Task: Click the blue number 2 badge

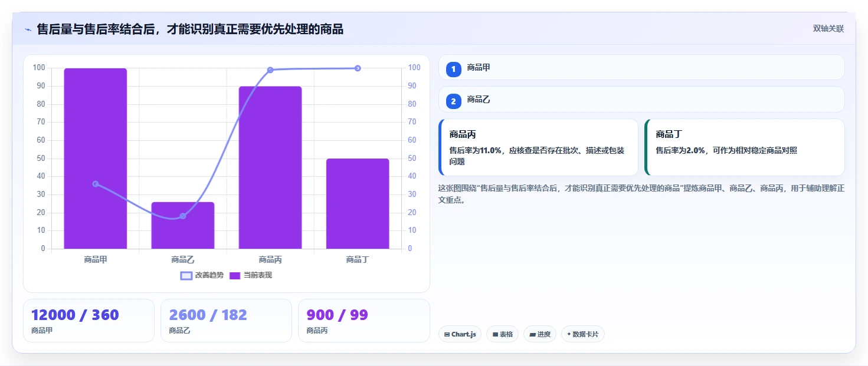Action: pos(454,101)
